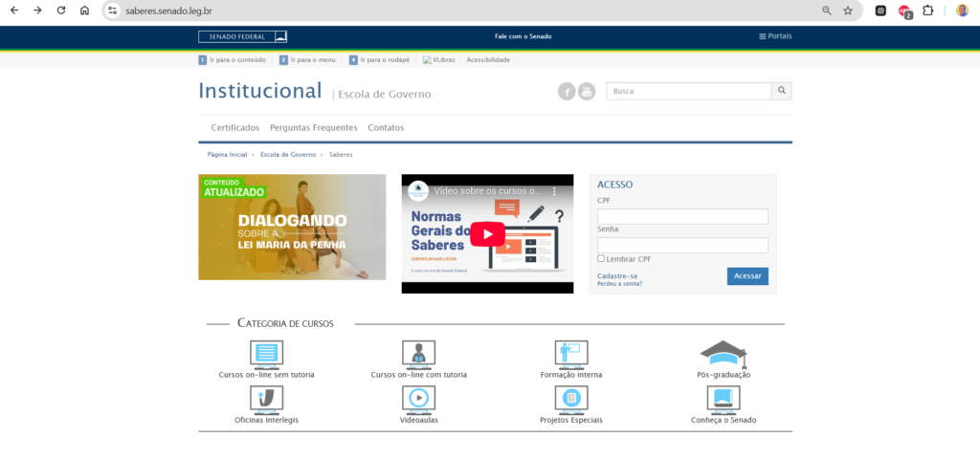980x459 pixels.
Task: Play the Normas Gerais do Saberes video
Action: pyautogui.click(x=487, y=234)
